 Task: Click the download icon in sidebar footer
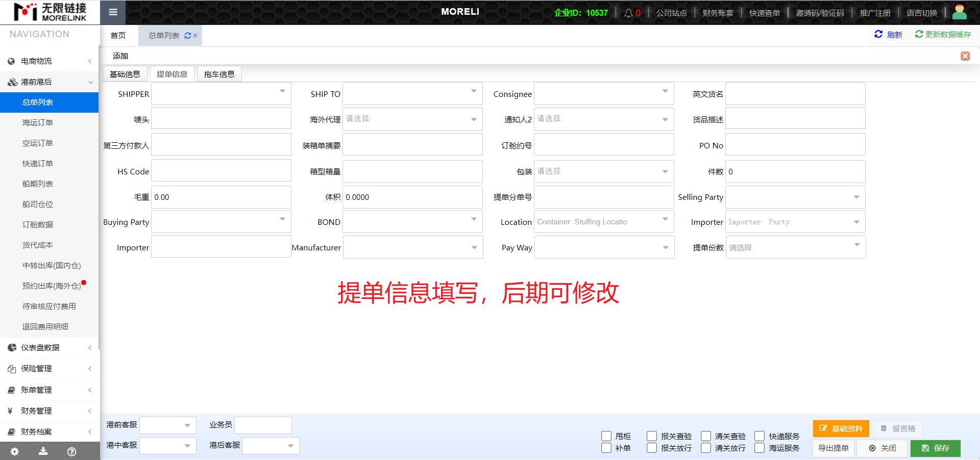43,451
